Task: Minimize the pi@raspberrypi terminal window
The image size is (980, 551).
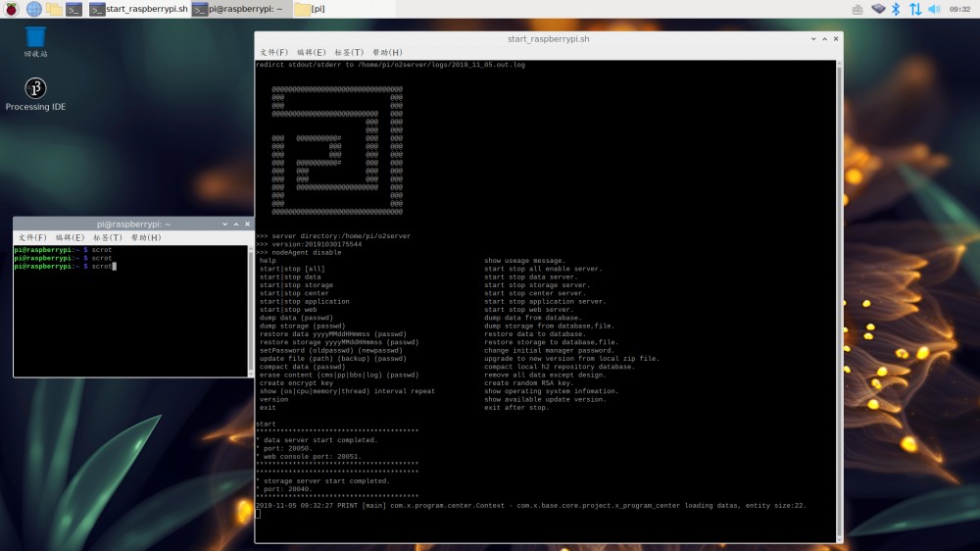Action: tap(225, 224)
